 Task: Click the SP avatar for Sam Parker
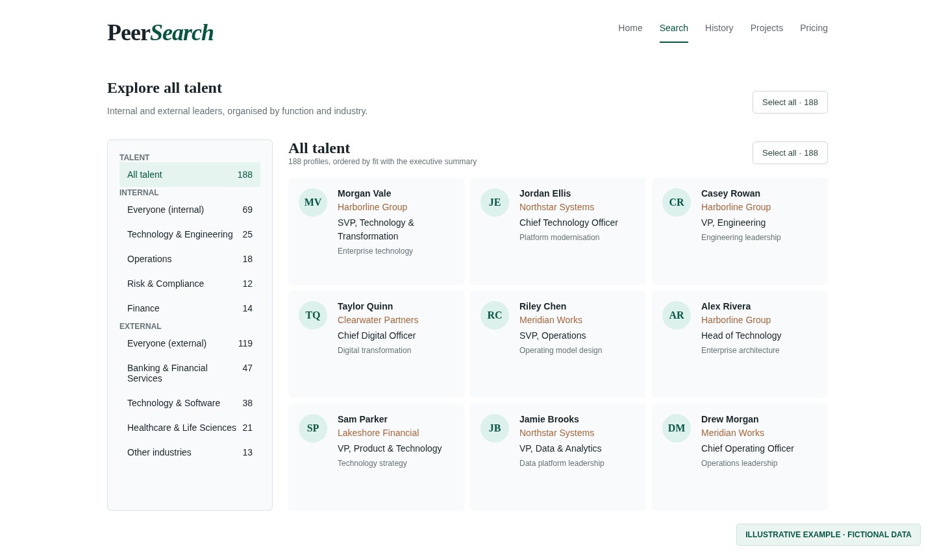coord(313,428)
